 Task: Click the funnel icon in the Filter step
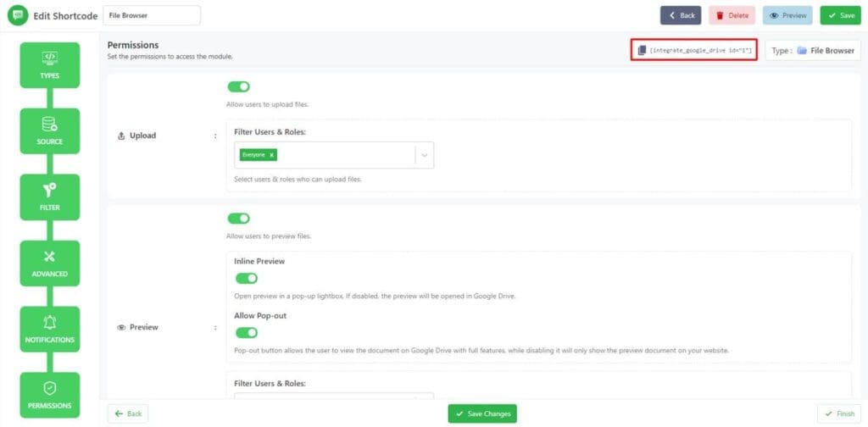[x=50, y=190]
